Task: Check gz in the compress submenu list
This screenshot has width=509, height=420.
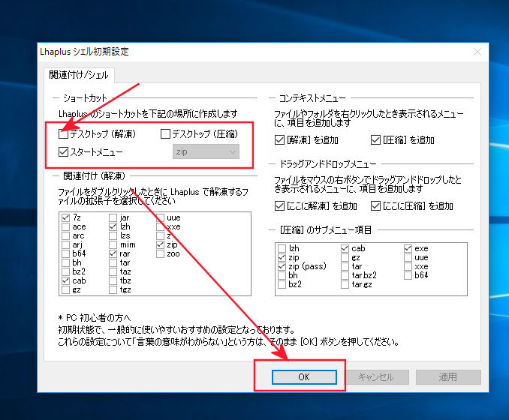Action: tap(345, 257)
